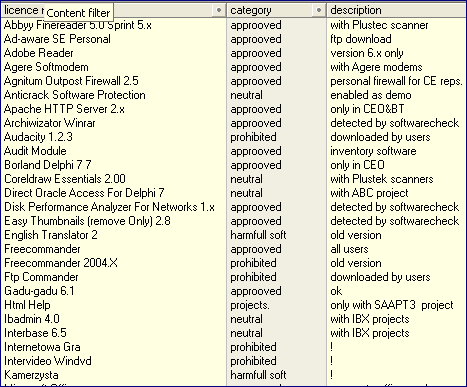Click the prohibited category of Ftp Commander
The height and width of the screenshot is (387, 467).
click(253, 277)
